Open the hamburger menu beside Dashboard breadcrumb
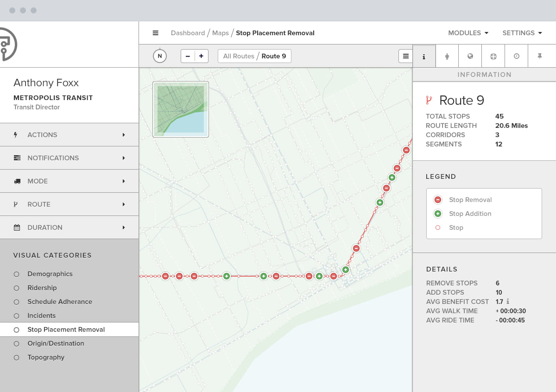The width and height of the screenshot is (556, 392). click(156, 33)
